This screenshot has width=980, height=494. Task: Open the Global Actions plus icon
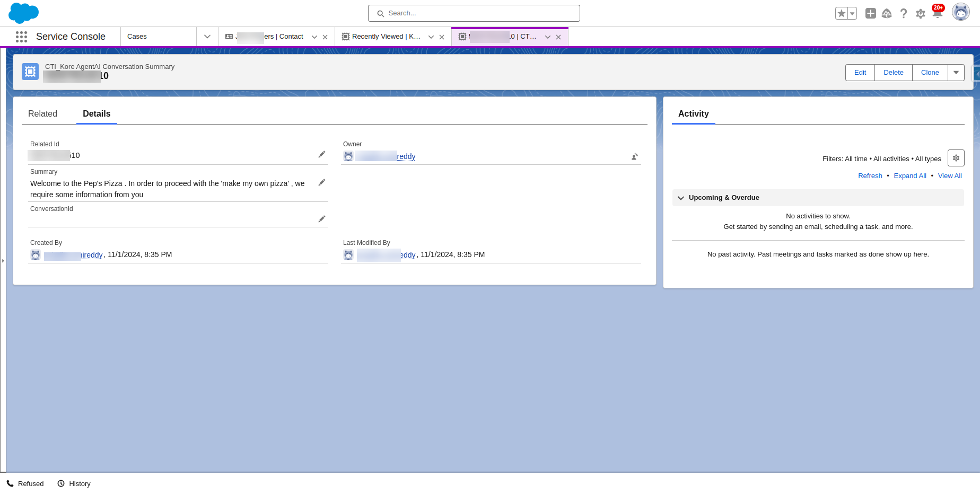870,13
